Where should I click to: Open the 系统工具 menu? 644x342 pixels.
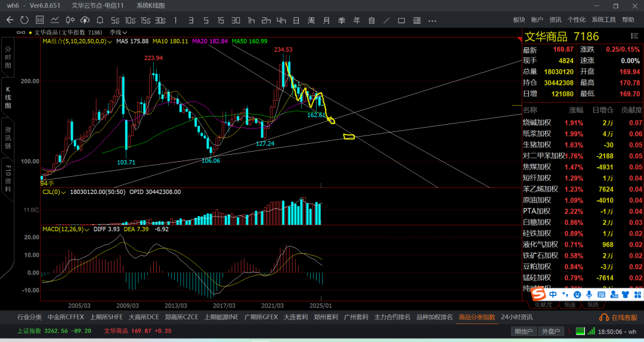point(603,20)
